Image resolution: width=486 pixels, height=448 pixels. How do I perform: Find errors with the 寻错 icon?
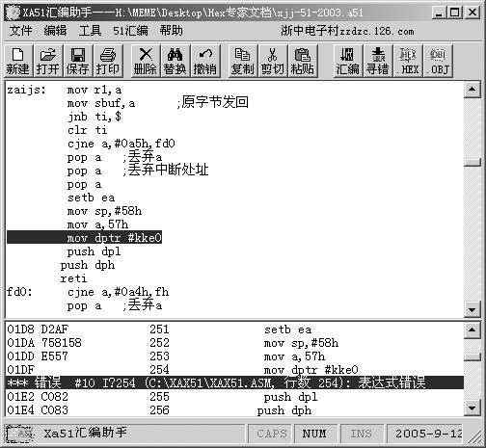click(378, 61)
